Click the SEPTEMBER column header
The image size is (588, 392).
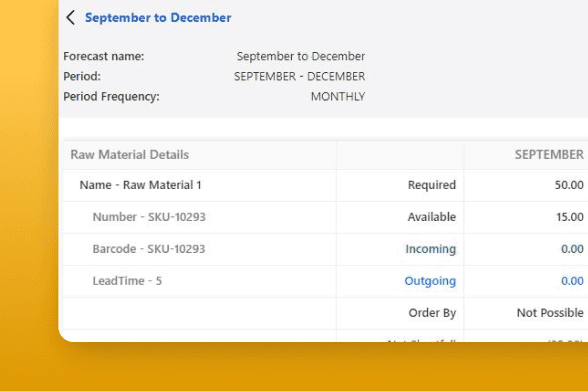point(549,155)
